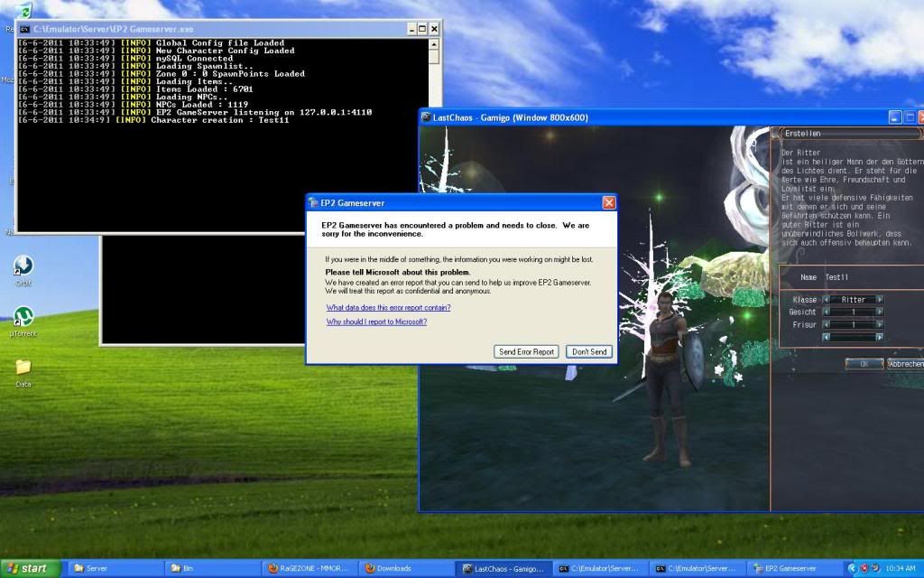Open the Orbit desktop shortcut
The height and width of the screenshot is (578, 924).
pos(23,270)
